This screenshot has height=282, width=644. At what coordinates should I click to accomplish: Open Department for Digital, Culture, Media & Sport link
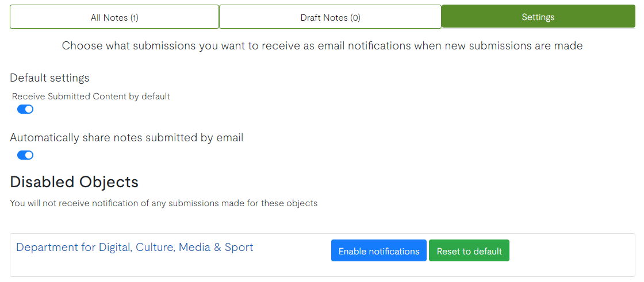(x=135, y=248)
